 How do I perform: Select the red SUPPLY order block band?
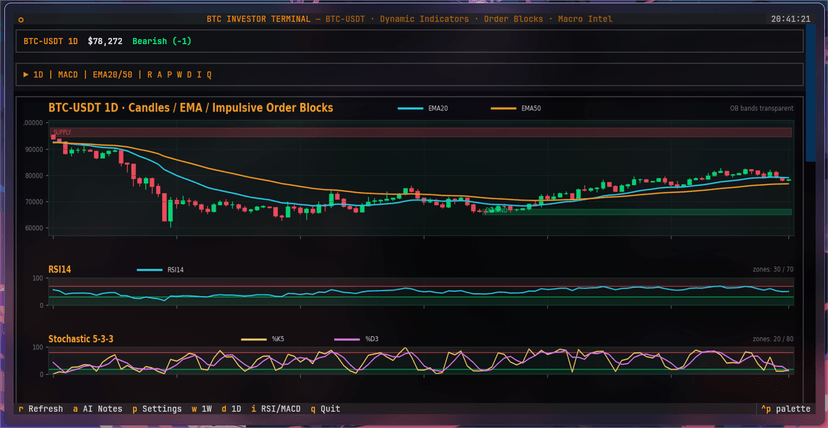click(421, 132)
